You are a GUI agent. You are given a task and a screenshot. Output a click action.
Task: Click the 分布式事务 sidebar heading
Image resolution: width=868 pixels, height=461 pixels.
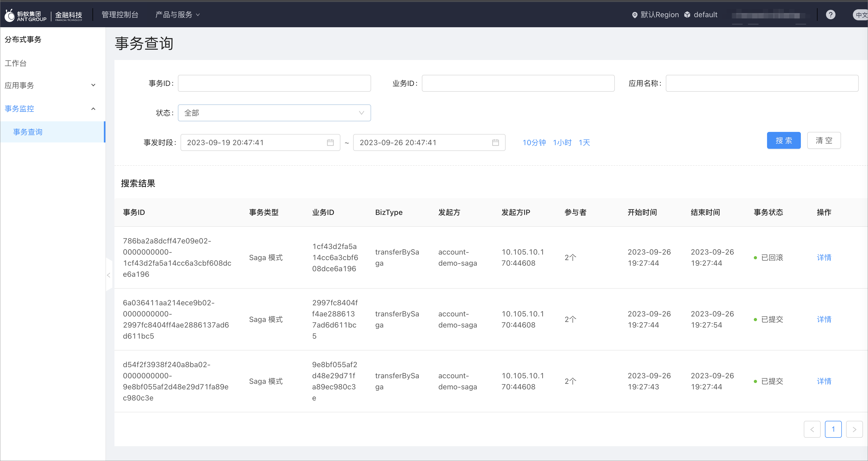[23, 39]
